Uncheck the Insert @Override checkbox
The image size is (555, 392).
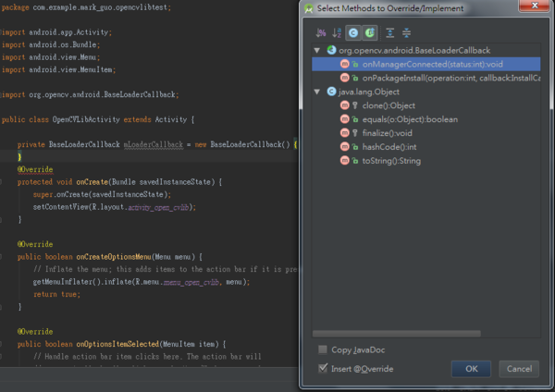tap(322, 368)
